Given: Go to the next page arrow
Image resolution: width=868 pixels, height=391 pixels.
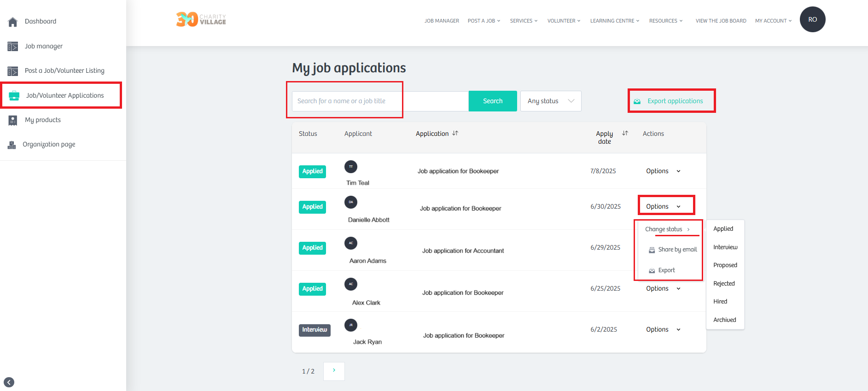Looking at the screenshot, I should coord(334,371).
